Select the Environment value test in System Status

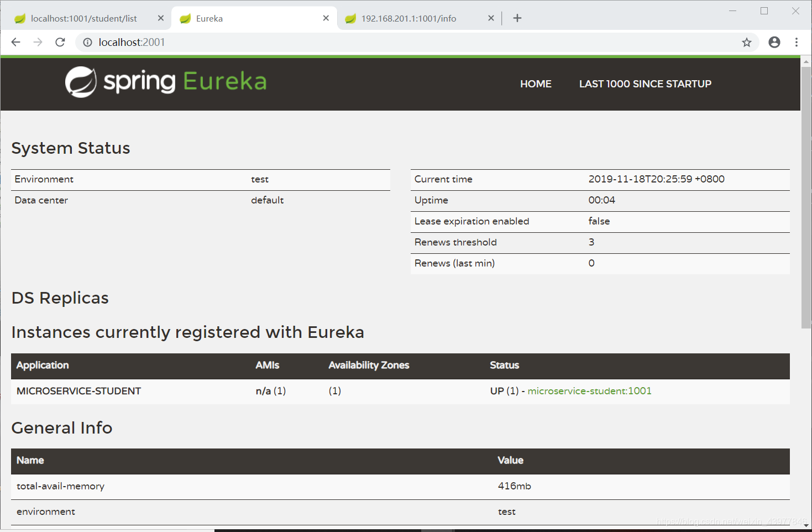(x=260, y=179)
